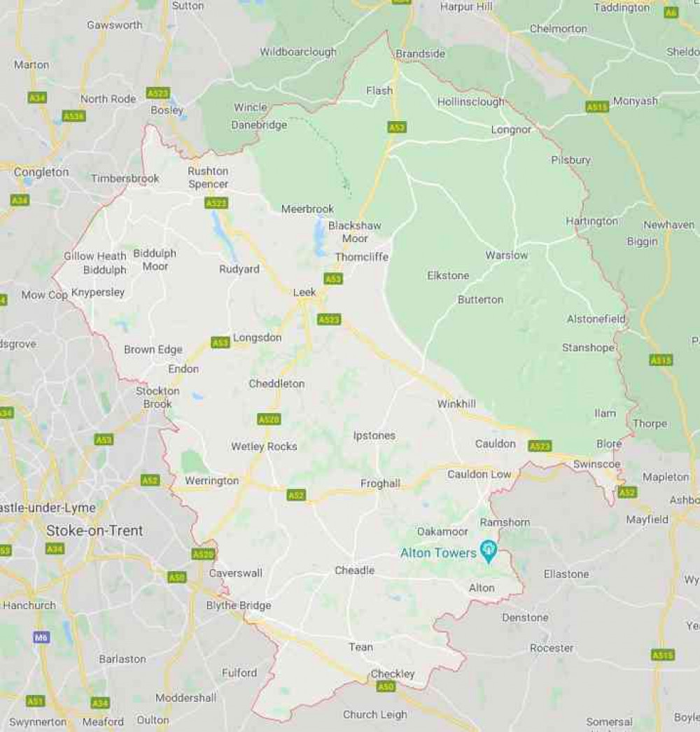Click the Longnor village label
Image resolution: width=700 pixels, height=732 pixels.
(x=511, y=129)
